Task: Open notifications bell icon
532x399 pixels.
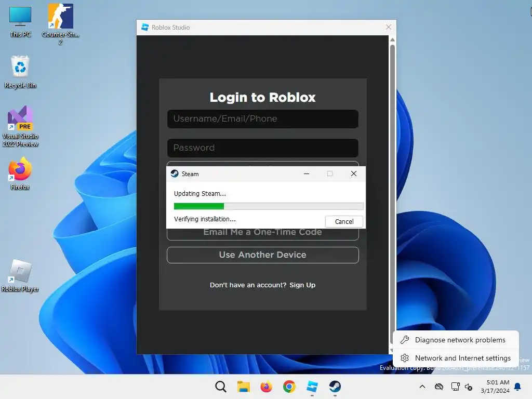Action: pyautogui.click(x=517, y=387)
